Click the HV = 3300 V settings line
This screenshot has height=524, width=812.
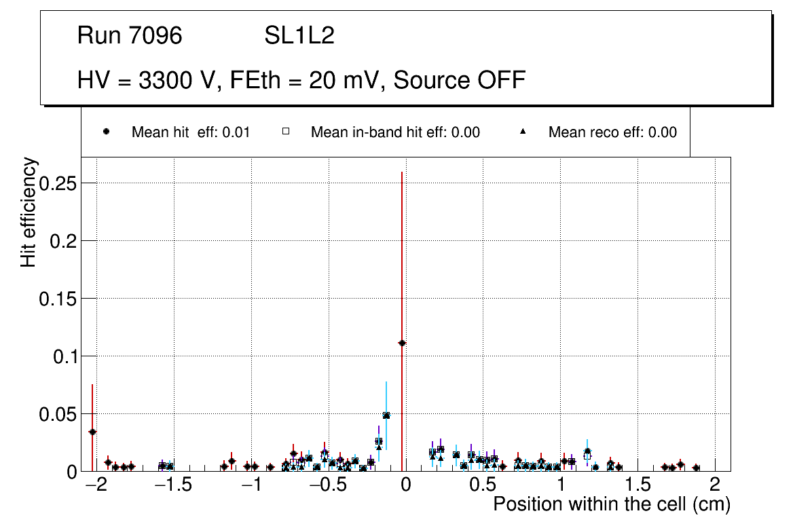click(301, 80)
